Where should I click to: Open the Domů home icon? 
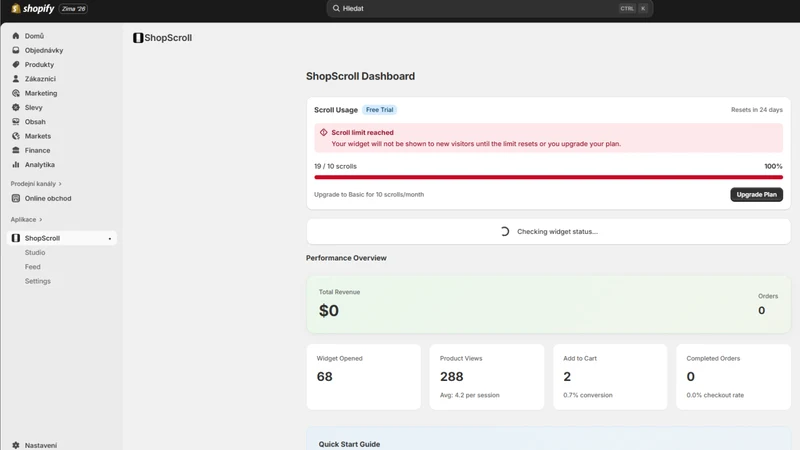tap(16, 36)
